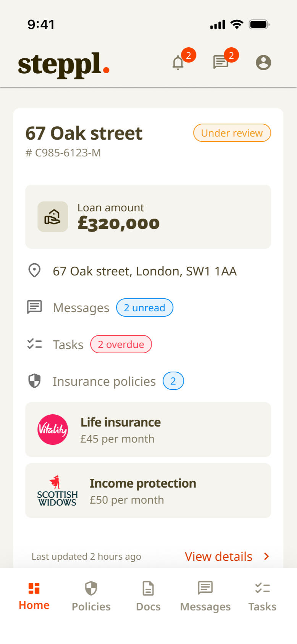The width and height of the screenshot is (297, 644).
Task: Open the header chat messages icon
Action: point(221,62)
